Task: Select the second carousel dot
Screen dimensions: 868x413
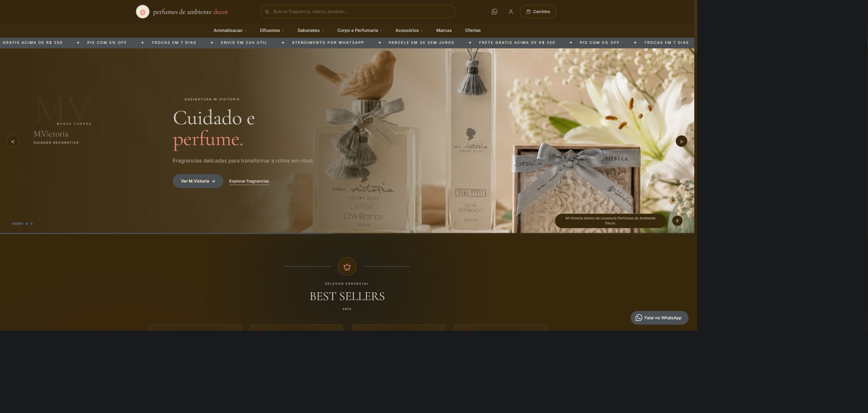Action: coord(27,224)
